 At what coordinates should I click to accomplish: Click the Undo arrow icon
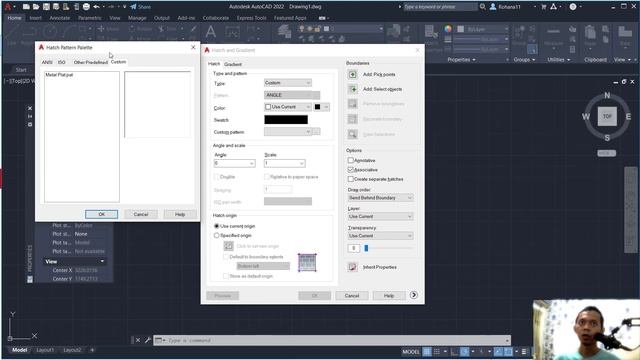96,7
